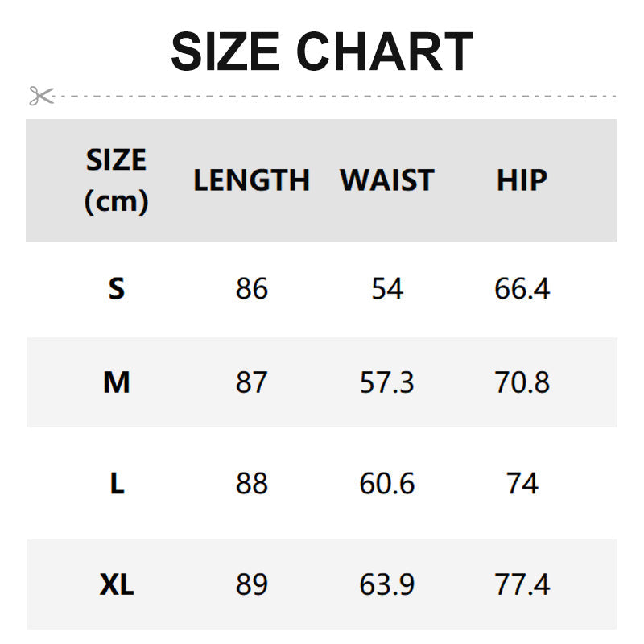This screenshot has width=644, height=644.
Task: Select the hip value 66.4
Action: pos(522,288)
